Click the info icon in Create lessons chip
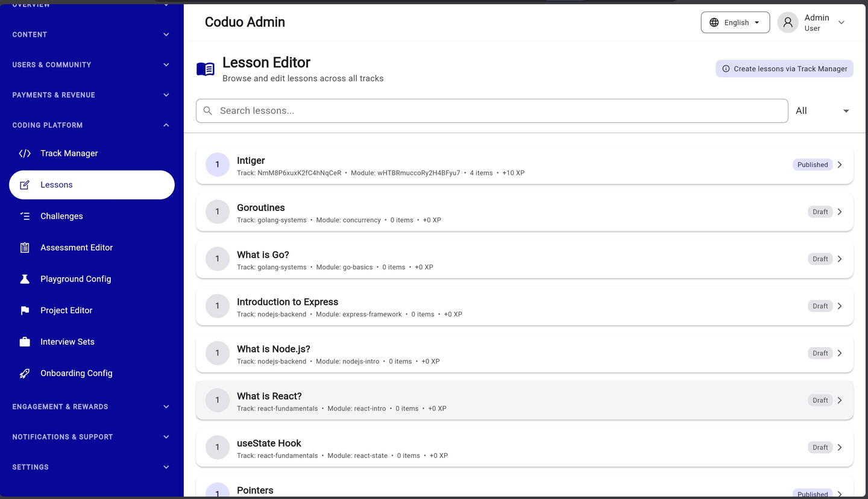Viewport: 868px width, 499px height. pos(726,69)
